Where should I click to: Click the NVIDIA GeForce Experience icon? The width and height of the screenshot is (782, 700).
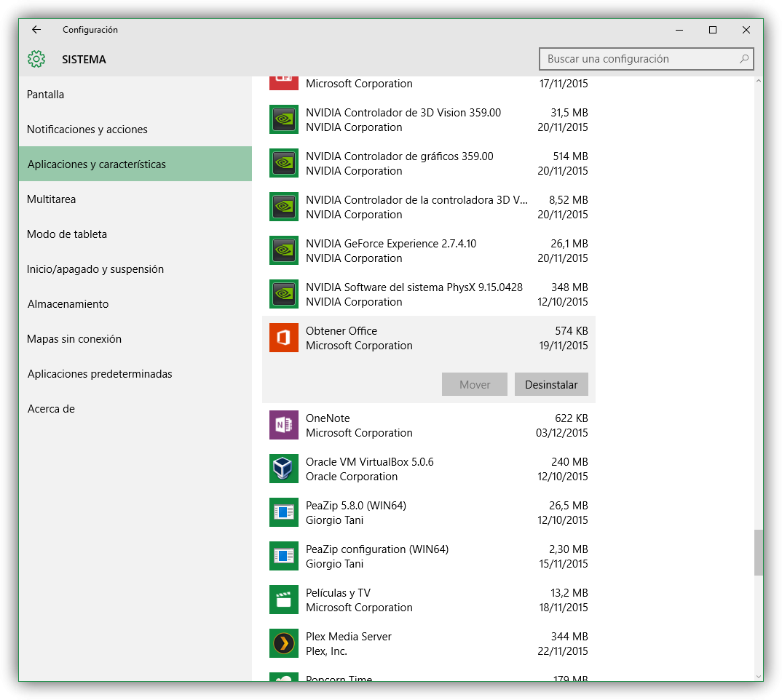click(284, 250)
